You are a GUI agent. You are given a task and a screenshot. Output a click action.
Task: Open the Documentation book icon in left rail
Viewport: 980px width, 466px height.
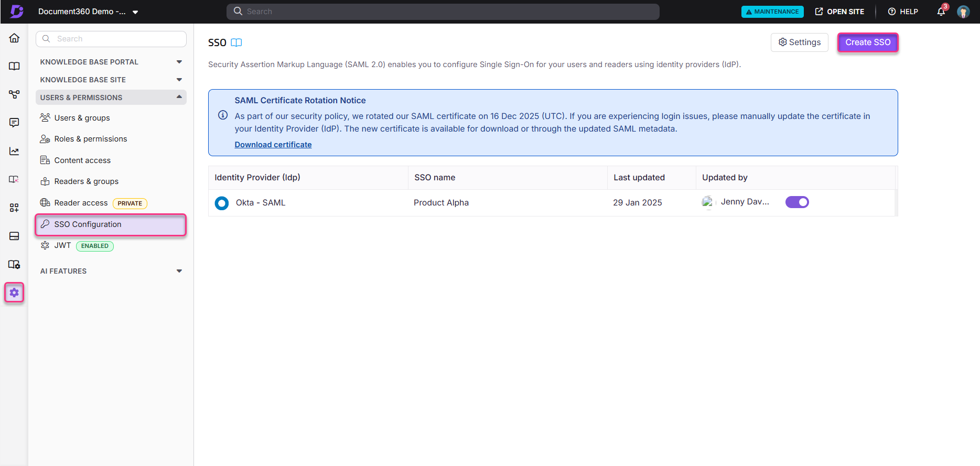14,66
